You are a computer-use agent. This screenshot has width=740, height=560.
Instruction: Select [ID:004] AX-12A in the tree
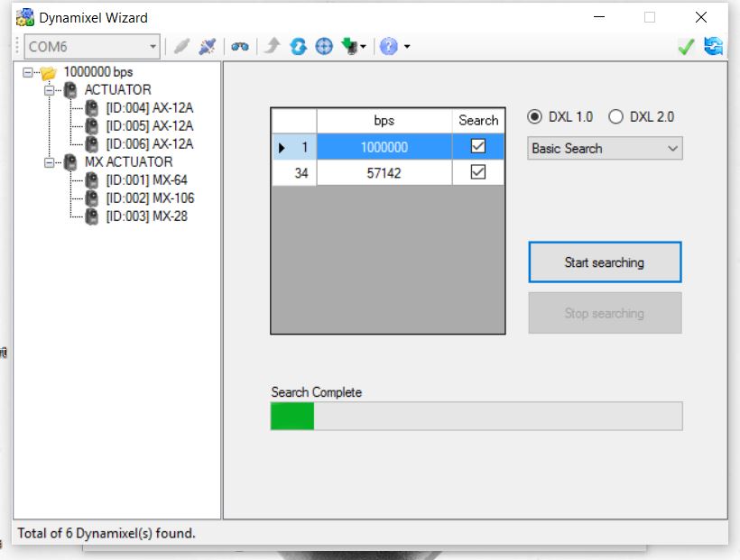click(150, 108)
